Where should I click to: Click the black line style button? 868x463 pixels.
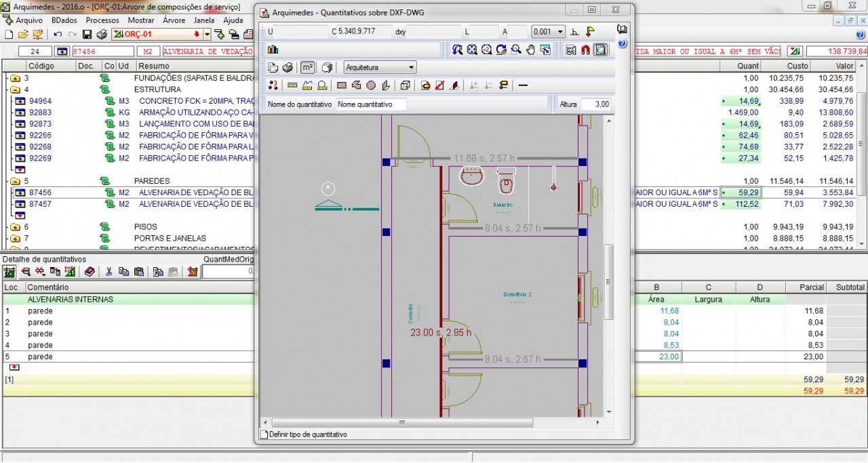[523, 85]
